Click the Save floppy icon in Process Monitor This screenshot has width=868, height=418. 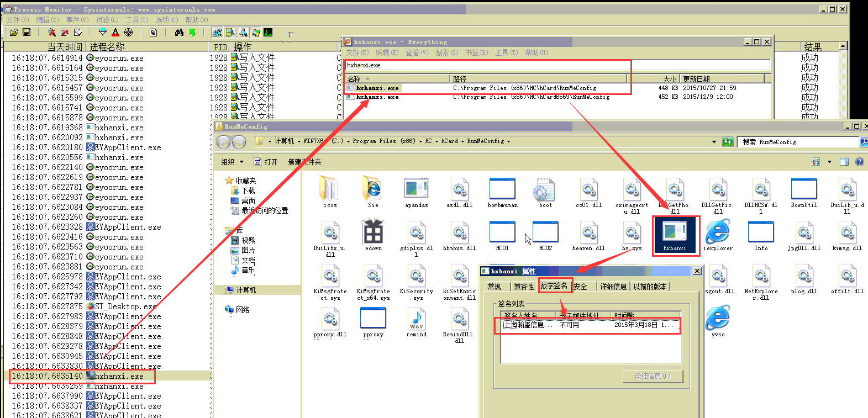pos(26,33)
